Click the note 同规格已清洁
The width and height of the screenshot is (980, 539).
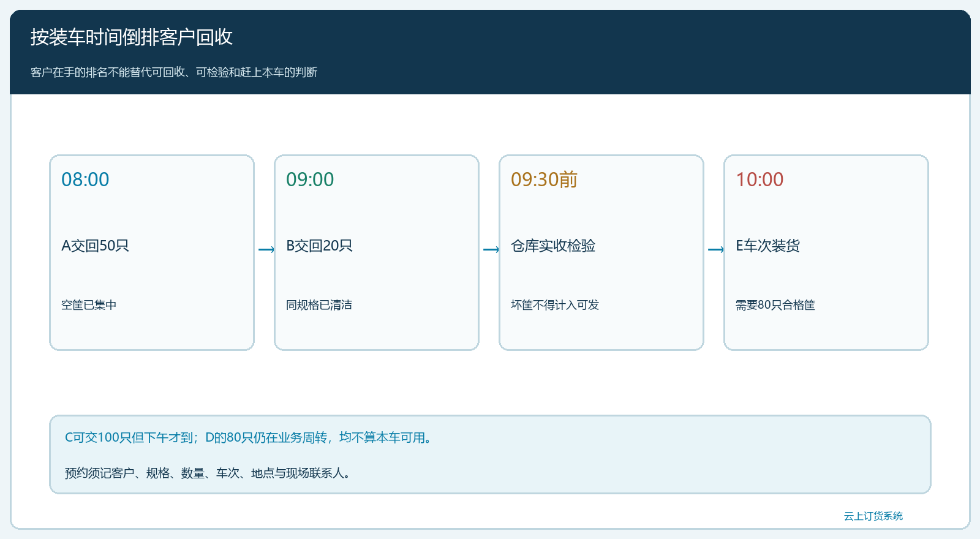(319, 305)
